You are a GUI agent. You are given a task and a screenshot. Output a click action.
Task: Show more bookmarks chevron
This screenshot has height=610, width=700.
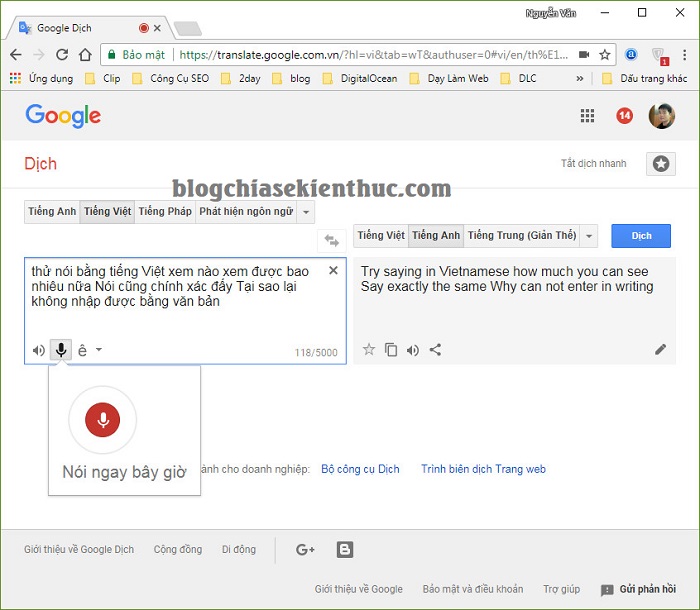click(579, 79)
